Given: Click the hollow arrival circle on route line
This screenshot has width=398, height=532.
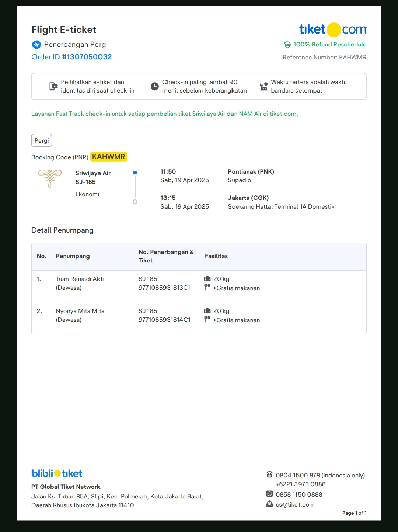Looking at the screenshot, I should coord(135,202).
